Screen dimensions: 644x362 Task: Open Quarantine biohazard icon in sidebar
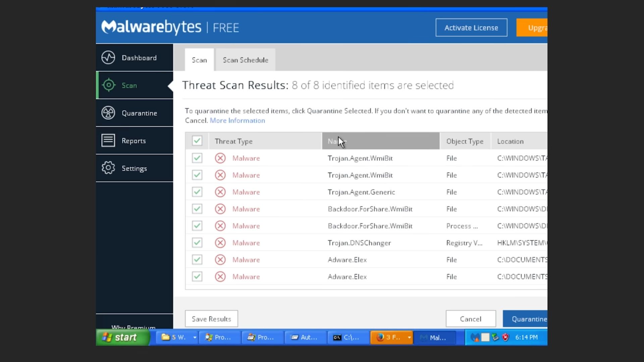coord(108,113)
